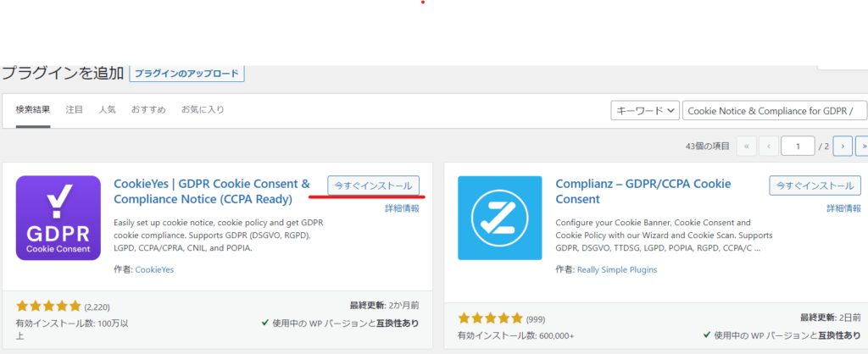Open 詳細情報 for the Complianz plugin
The image size is (868, 354).
(843, 207)
